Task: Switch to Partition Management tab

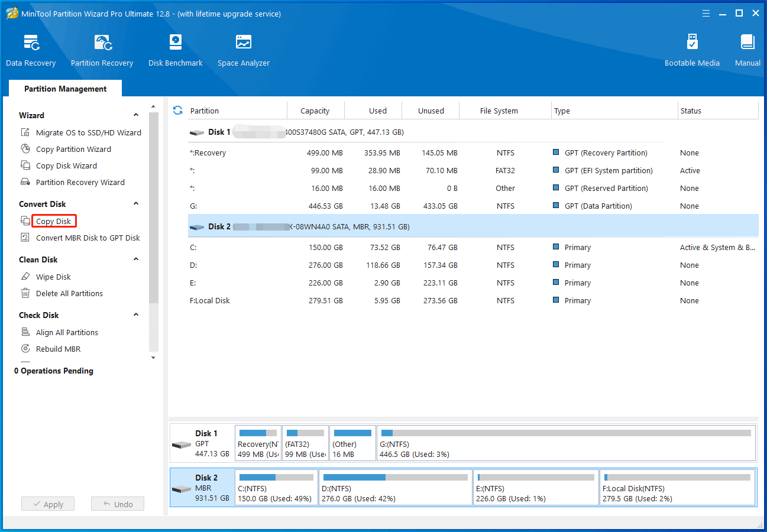Action: (65, 89)
